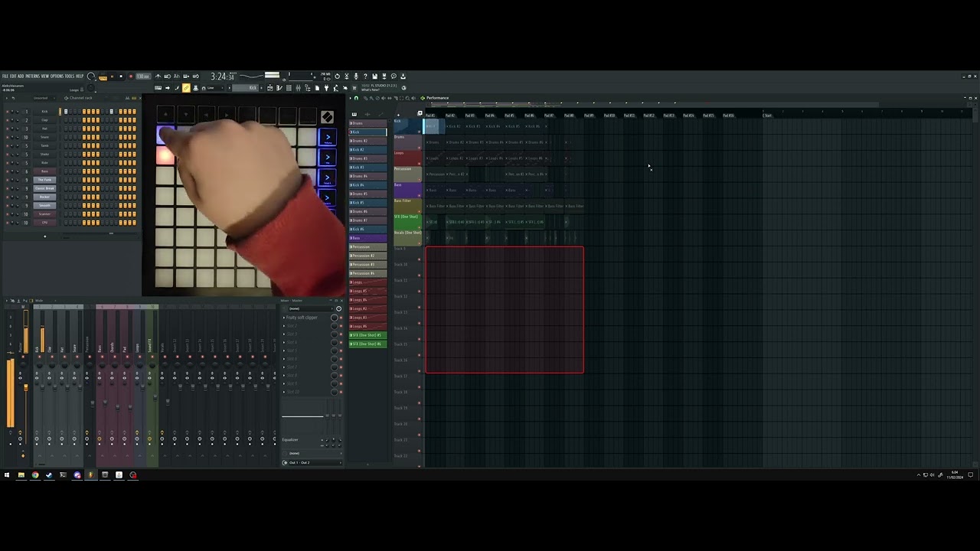Toggle first step of the Snare channel
This screenshot has height=551, width=980.
[x=66, y=137]
